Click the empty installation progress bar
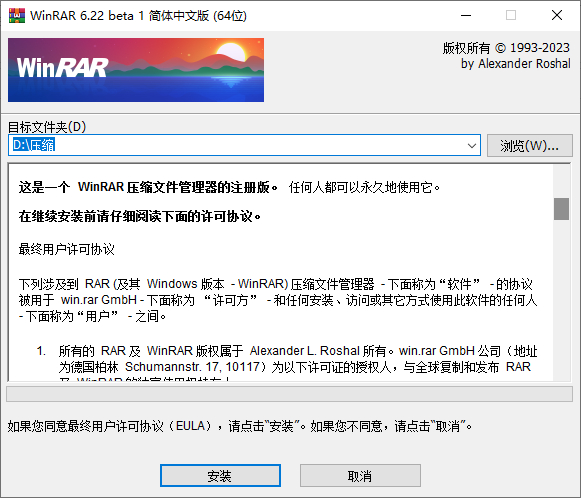The width and height of the screenshot is (581, 498). 289,394
